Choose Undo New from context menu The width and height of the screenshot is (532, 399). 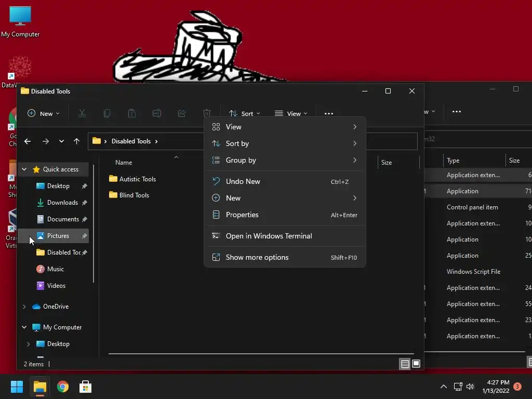[x=285, y=181]
